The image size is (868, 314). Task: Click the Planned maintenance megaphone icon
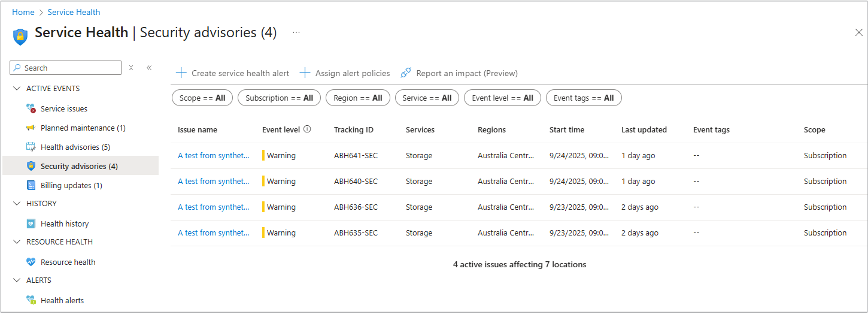tap(31, 128)
